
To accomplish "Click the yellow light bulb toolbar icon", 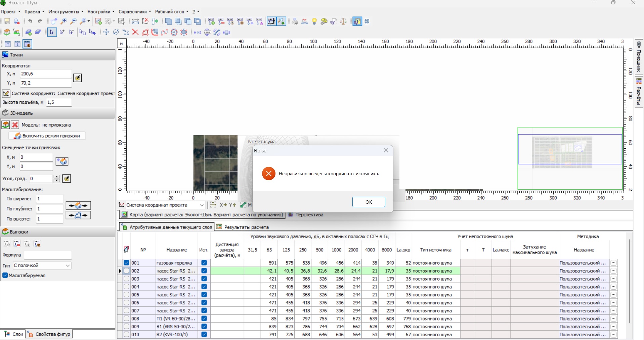I will tap(314, 21).
